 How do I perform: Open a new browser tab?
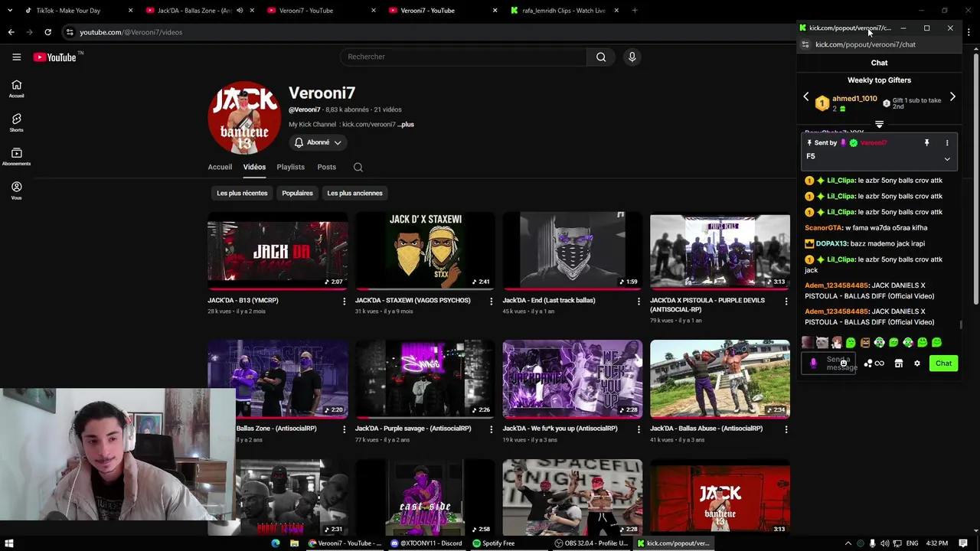[635, 11]
